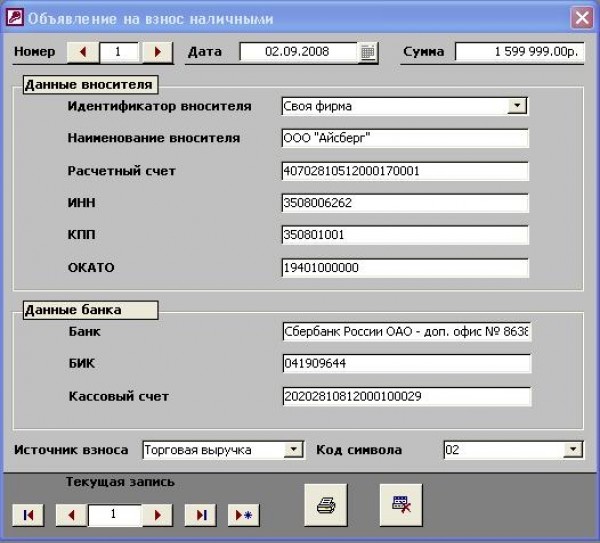Viewport: 600px width, 543px height.
Task: Open the Источник взноса dropdown list
Action: 293,450
